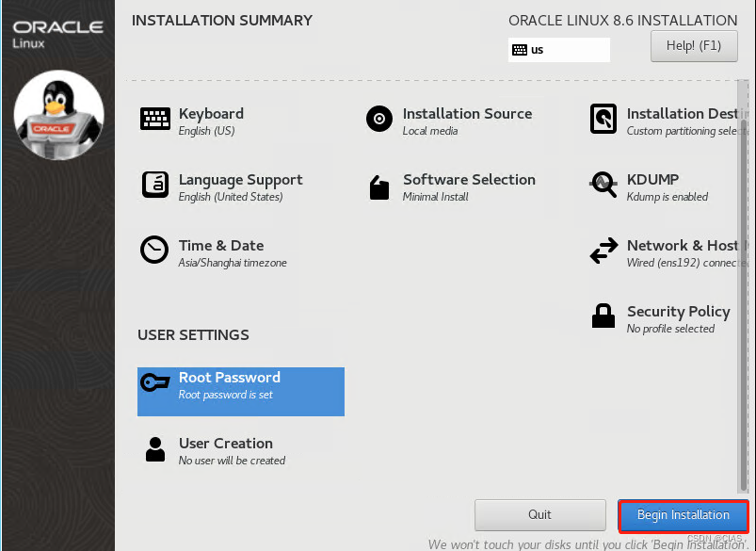
Task: Select the Asia/Shanghai timezone label
Action: tap(233, 263)
